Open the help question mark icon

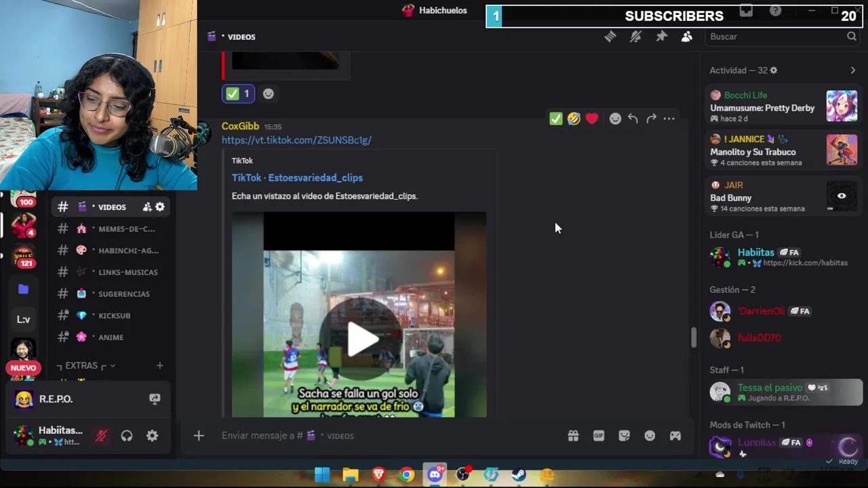tap(775, 11)
